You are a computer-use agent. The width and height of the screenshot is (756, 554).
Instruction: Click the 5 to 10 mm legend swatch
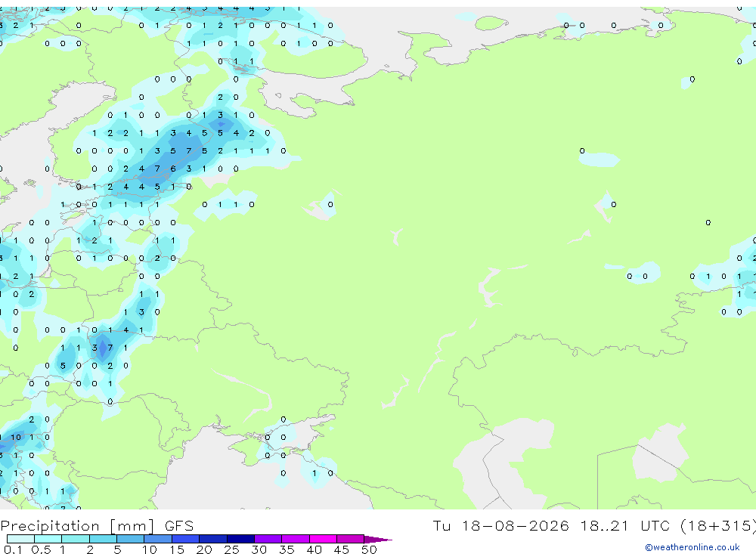(x=131, y=539)
